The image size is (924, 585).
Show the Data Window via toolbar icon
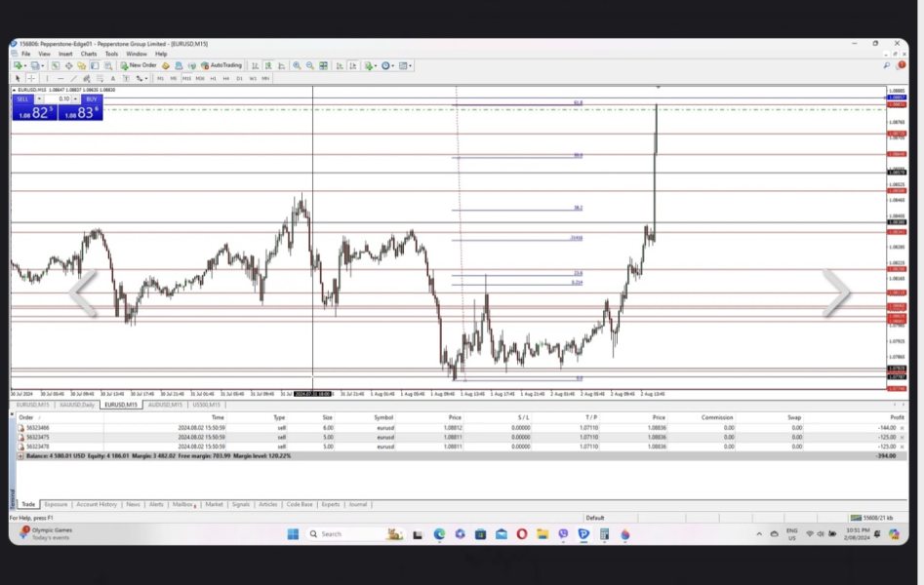pyautogui.click(x=69, y=66)
